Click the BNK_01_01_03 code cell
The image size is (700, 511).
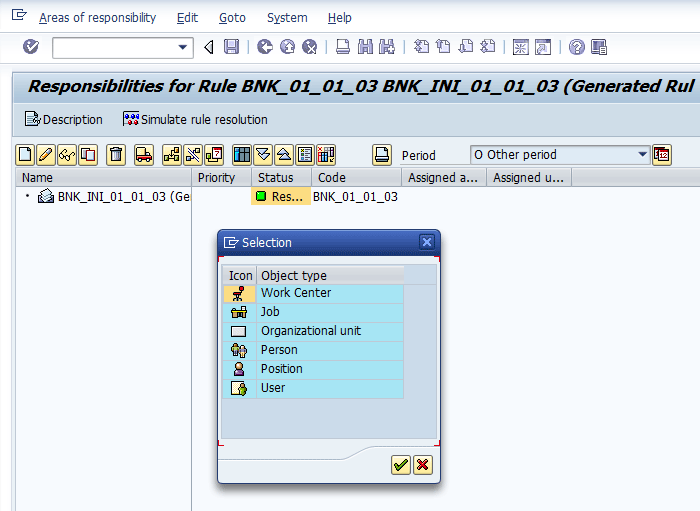(x=355, y=196)
